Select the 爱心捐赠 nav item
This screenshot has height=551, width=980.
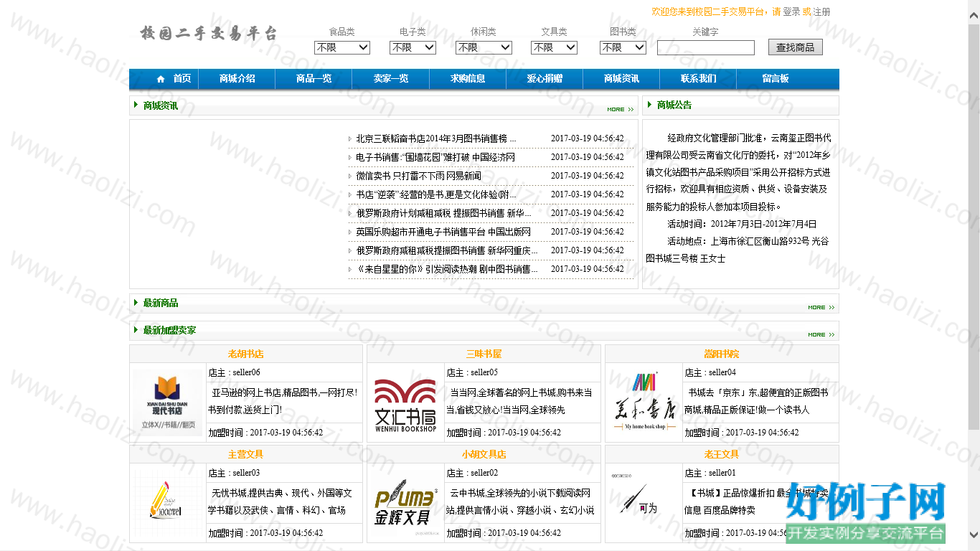(545, 79)
